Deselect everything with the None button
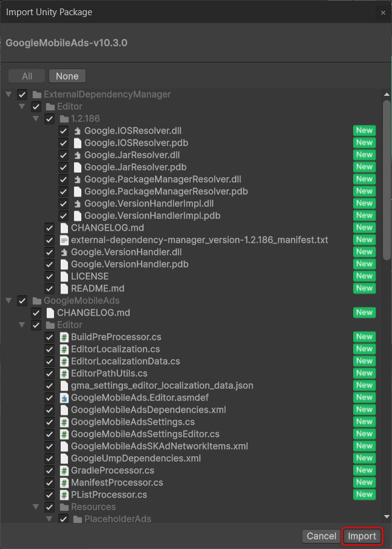 [67, 76]
